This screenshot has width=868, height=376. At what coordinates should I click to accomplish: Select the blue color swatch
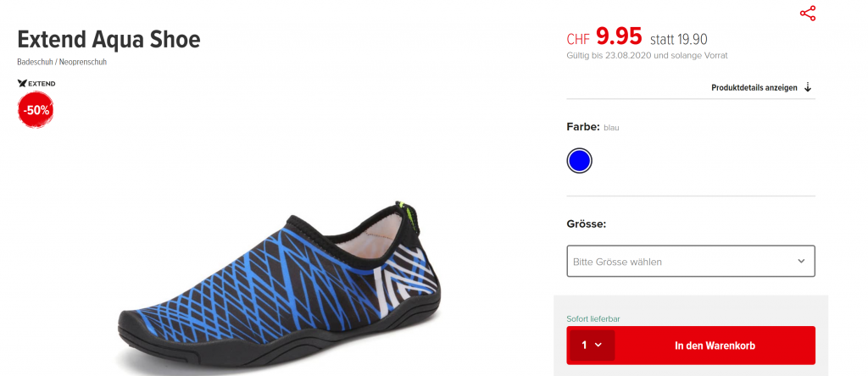pos(580,161)
